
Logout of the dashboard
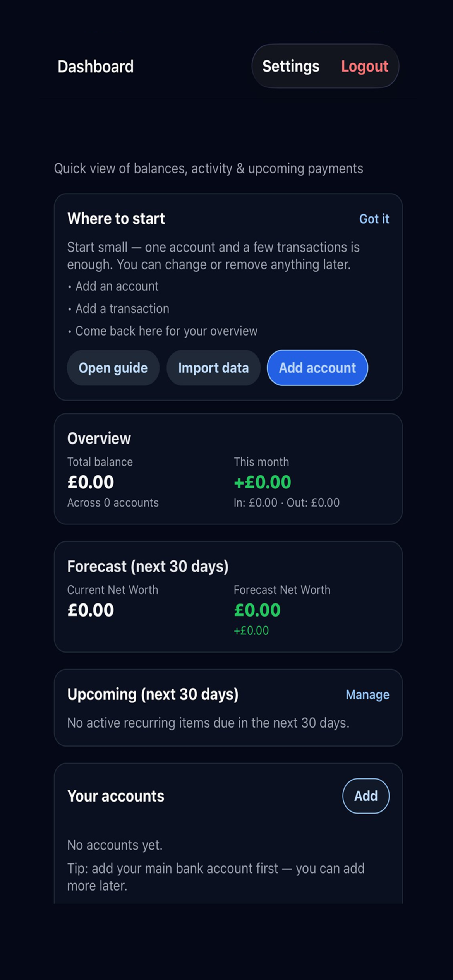tap(365, 66)
